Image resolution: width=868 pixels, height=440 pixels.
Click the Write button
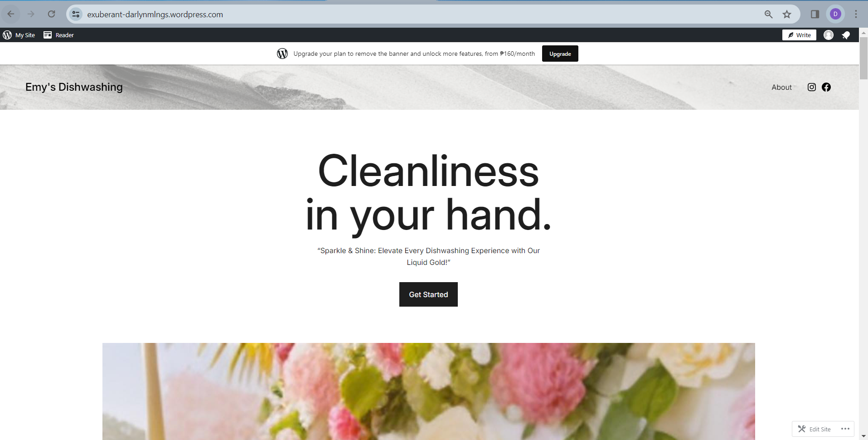point(799,35)
